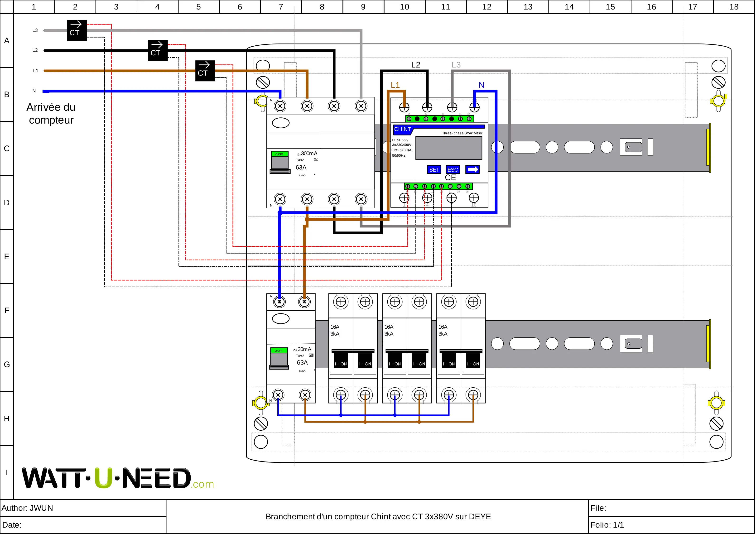Toggle the O.OFF switch on the 30mA breaker
Screen dimensions: 756x534
tap(278, 350)
